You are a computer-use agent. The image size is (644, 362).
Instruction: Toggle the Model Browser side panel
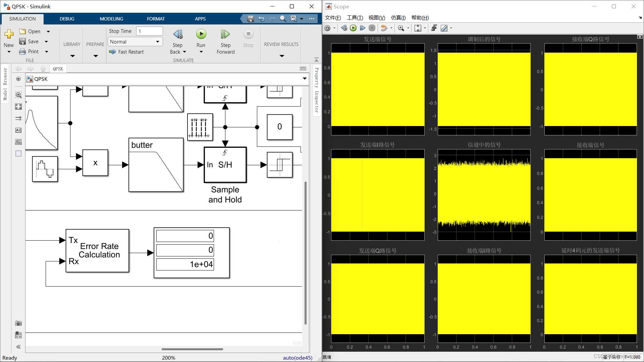point(5,84)
